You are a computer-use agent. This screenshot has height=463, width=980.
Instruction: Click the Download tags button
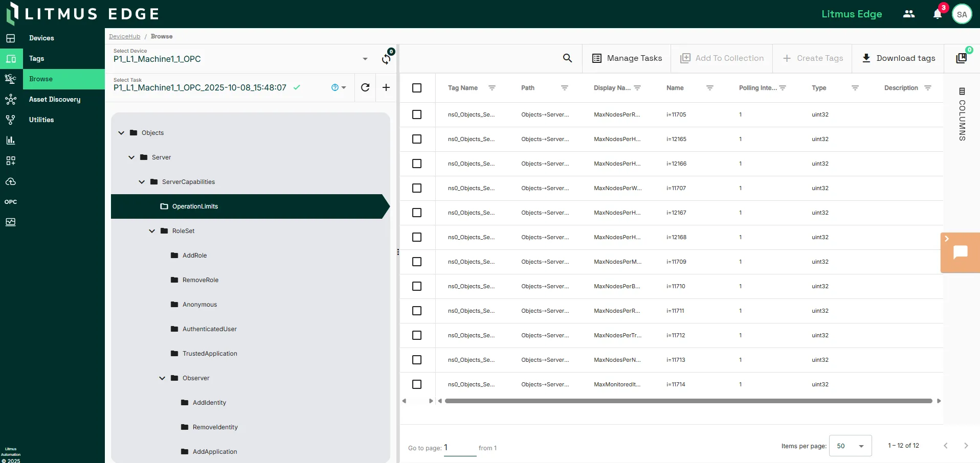tap(898, 58)
